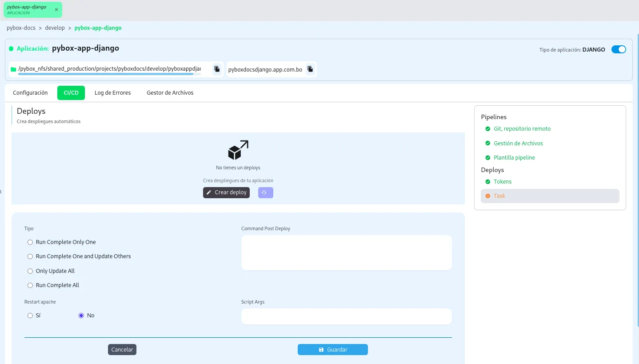
Task: Open the Configuración tab
Action: (30, 93)
